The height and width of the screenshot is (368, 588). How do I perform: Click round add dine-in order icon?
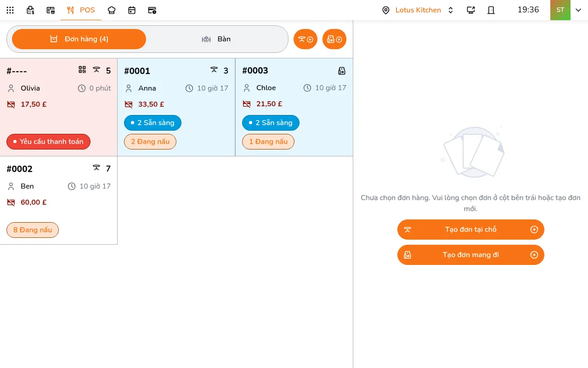coord(305,39)
